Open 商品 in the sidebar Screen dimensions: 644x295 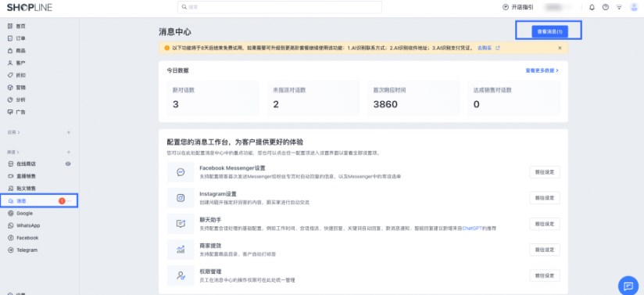[17, 51]
